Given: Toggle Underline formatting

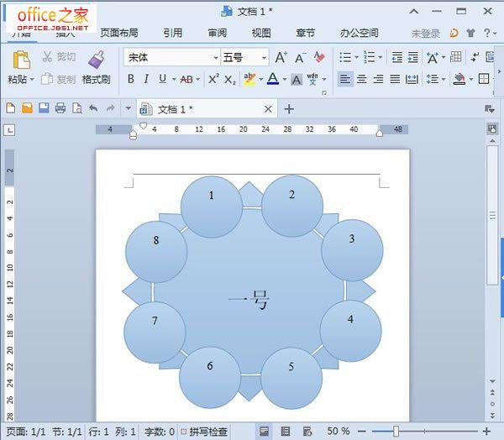Looking at the screenshot, I should (163, 79).
